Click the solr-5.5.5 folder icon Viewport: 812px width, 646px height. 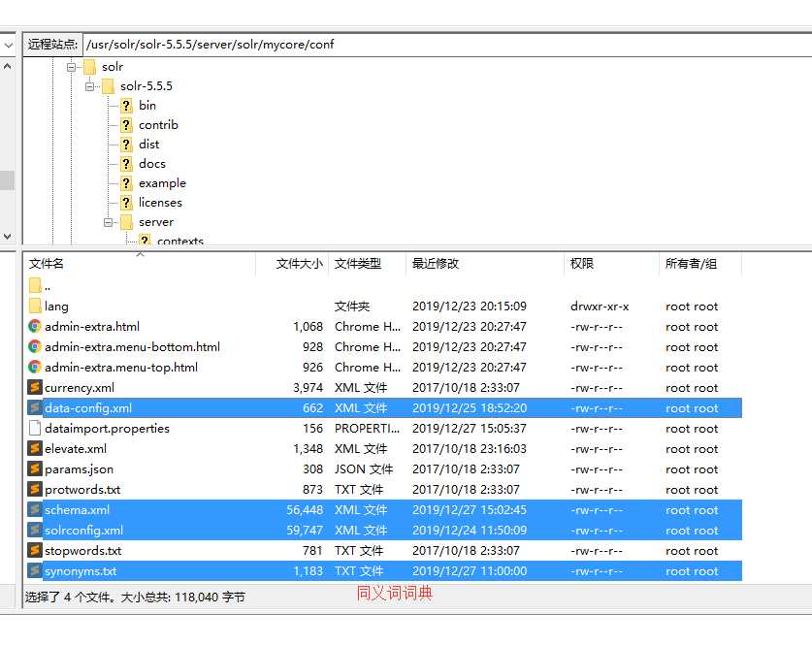point(109,86)
